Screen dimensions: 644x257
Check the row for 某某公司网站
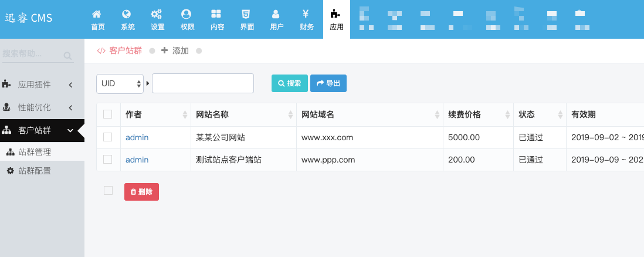(107, 137)
